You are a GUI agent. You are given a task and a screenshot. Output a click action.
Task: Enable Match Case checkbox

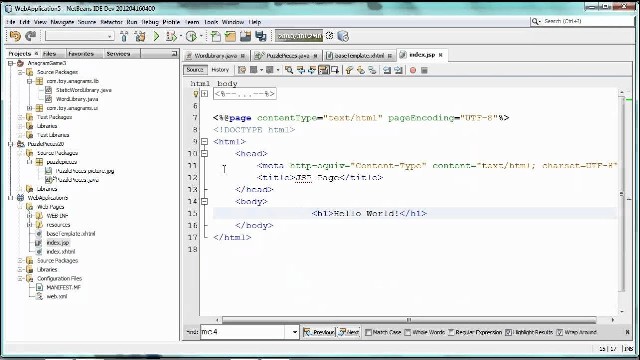pyautogui.click(x=368, y=332)
